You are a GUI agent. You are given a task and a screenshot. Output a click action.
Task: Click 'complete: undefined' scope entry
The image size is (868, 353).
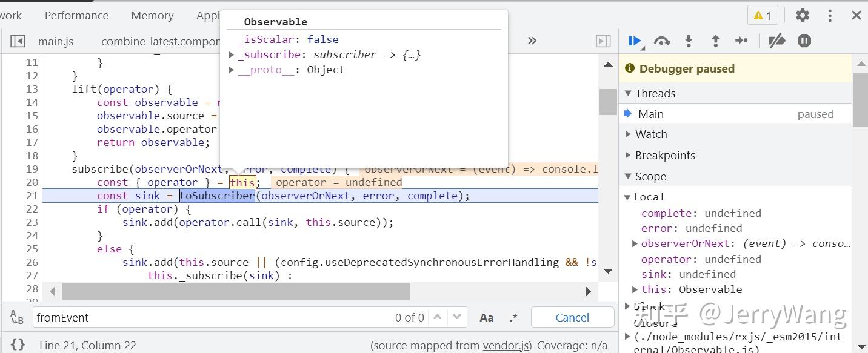pos(701,213)
